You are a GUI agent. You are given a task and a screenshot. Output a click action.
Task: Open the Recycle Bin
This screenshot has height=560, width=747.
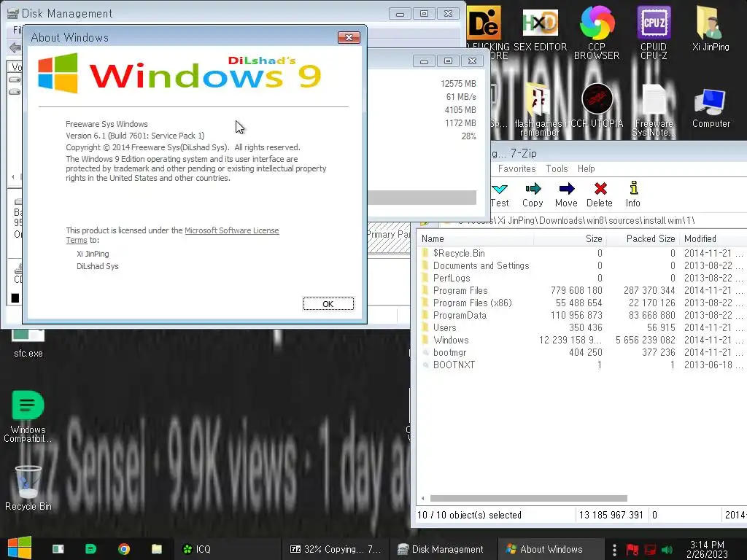click(28, 489)
